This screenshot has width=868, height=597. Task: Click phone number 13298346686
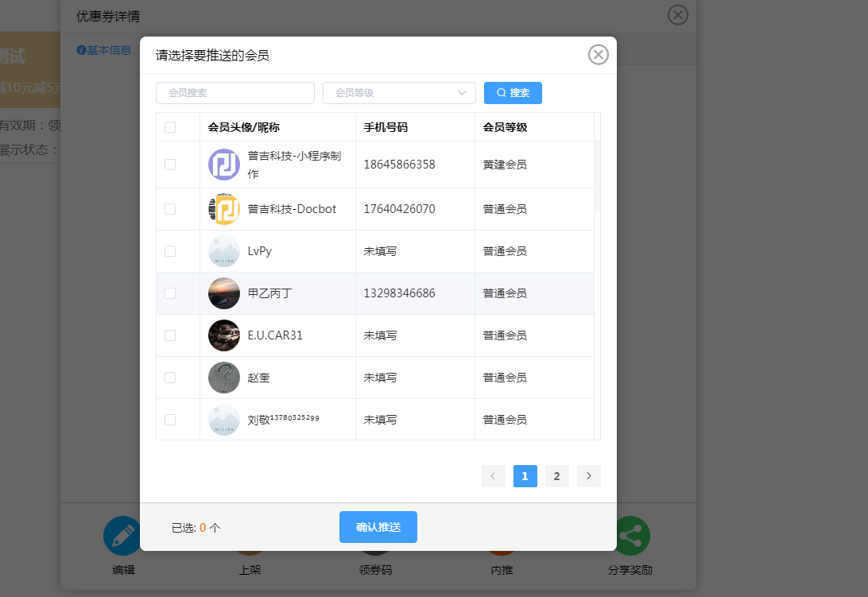399,293
